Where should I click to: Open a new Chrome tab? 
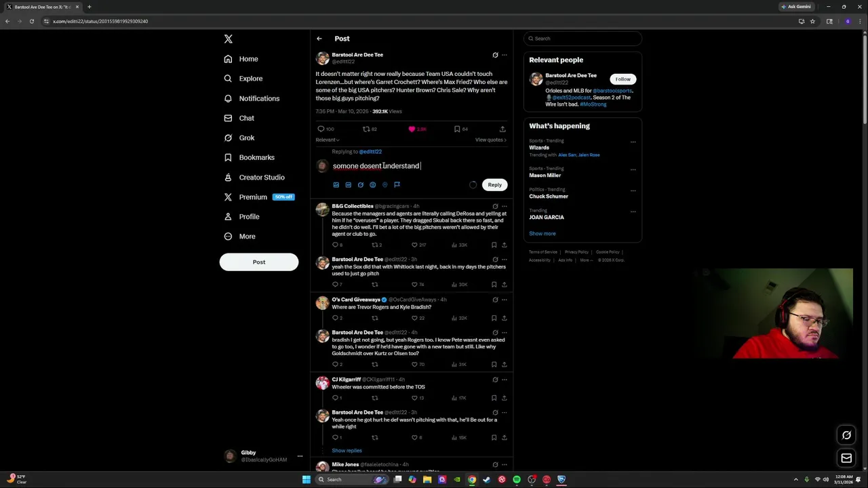pos(89,7)
